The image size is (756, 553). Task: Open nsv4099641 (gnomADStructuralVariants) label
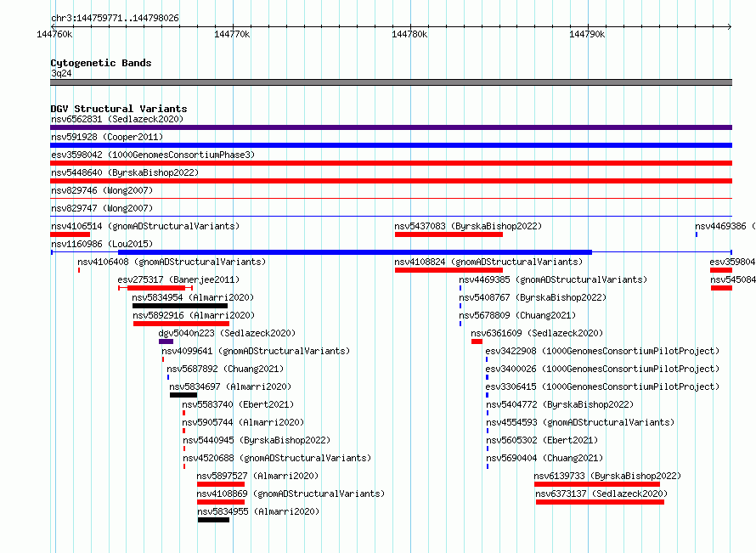pos(256,351)
